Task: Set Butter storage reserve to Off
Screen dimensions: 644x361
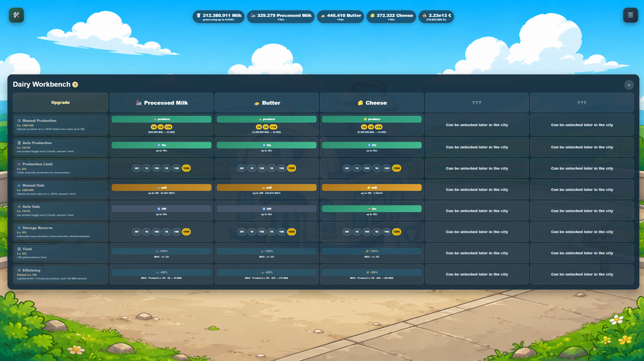Action: [242, 231]
